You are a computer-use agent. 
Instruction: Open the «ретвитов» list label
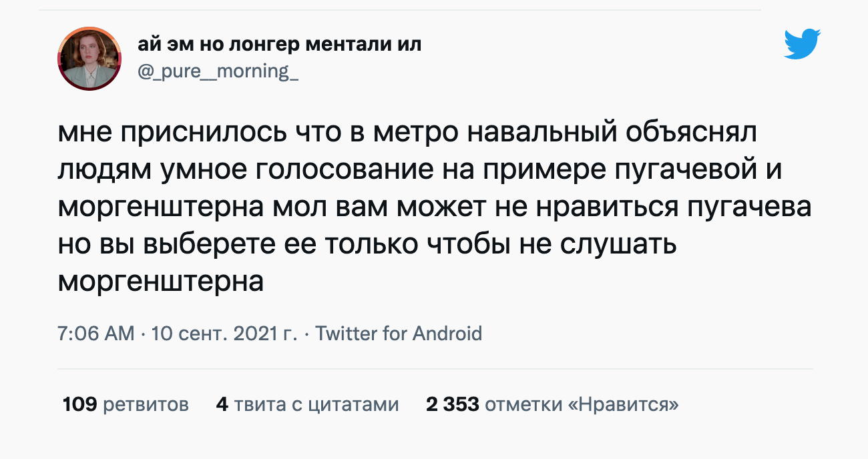pos(146,404)
